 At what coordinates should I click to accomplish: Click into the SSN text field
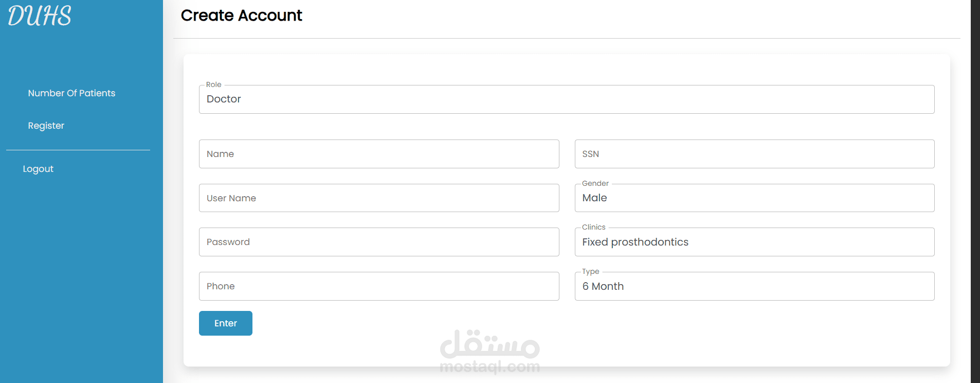pos(754,154)
